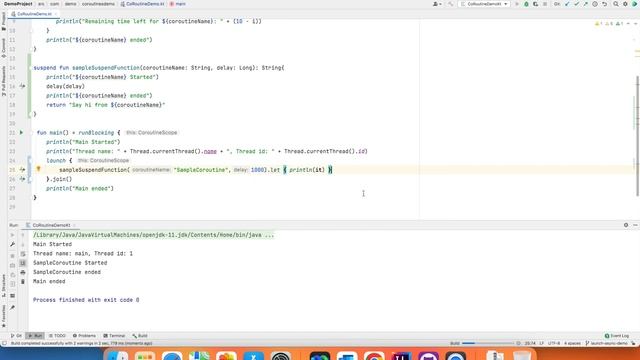Click the DemoProject breadcrumb in the navigation bar

[18, 4]
